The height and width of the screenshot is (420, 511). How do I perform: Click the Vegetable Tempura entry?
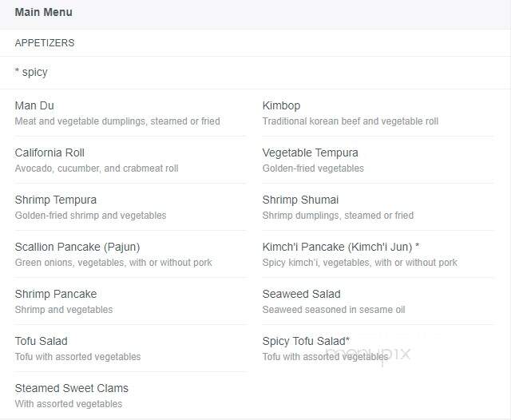tap(311, 153)
